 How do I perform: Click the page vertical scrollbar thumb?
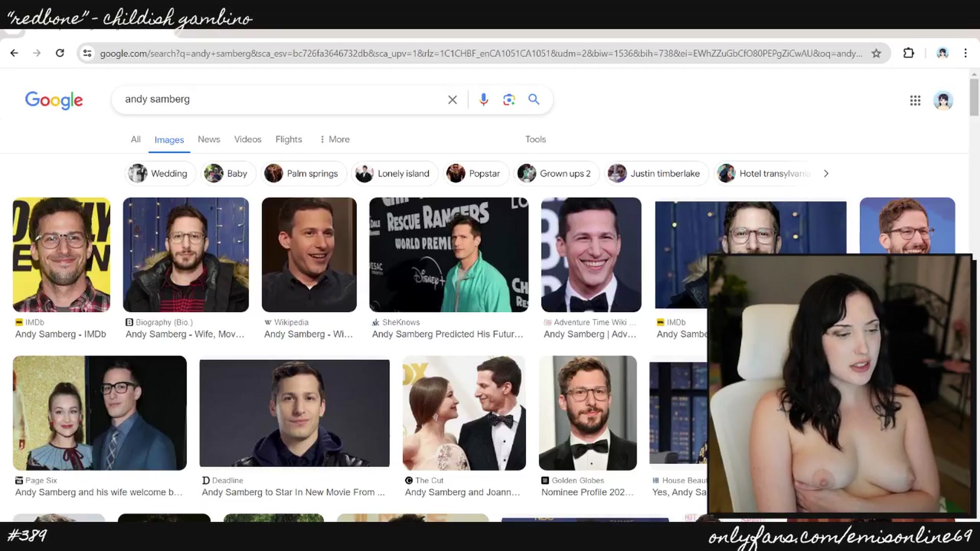coord(974,97)
